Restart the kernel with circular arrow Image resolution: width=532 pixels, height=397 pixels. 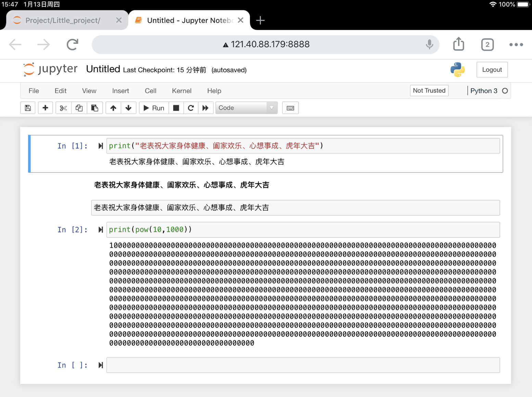(x=191, y=108)
